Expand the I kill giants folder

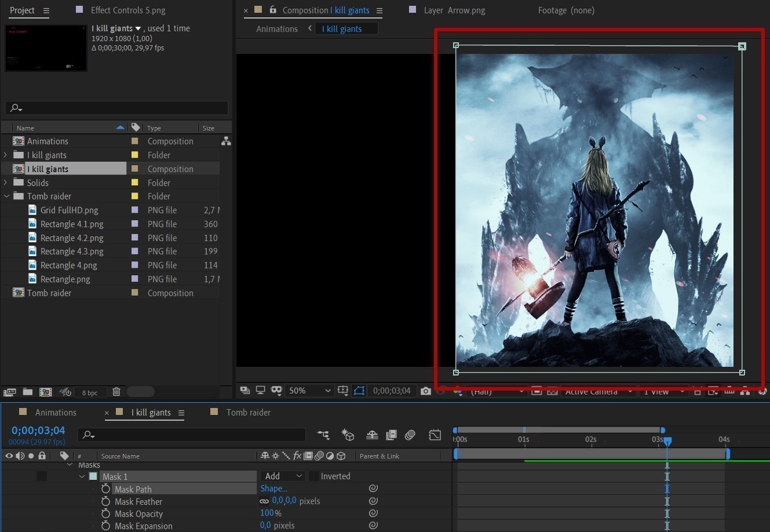point(6,155)
